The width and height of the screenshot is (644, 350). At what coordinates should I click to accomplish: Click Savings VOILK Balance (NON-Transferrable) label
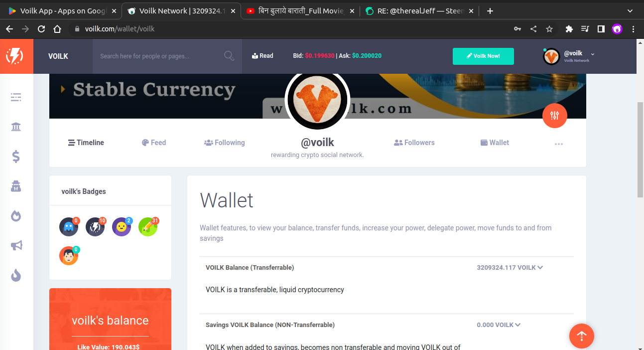[x=270, y=325]
